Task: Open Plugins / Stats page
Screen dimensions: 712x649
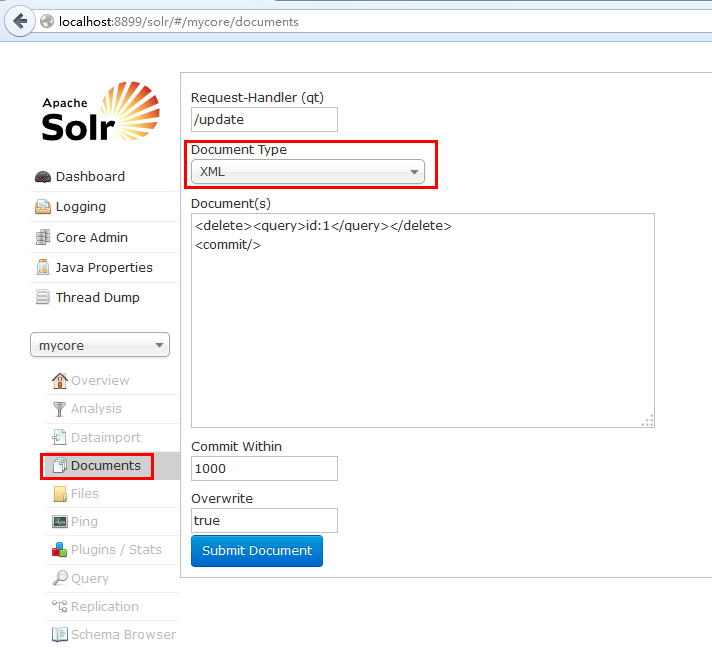Action: (115, 550)
